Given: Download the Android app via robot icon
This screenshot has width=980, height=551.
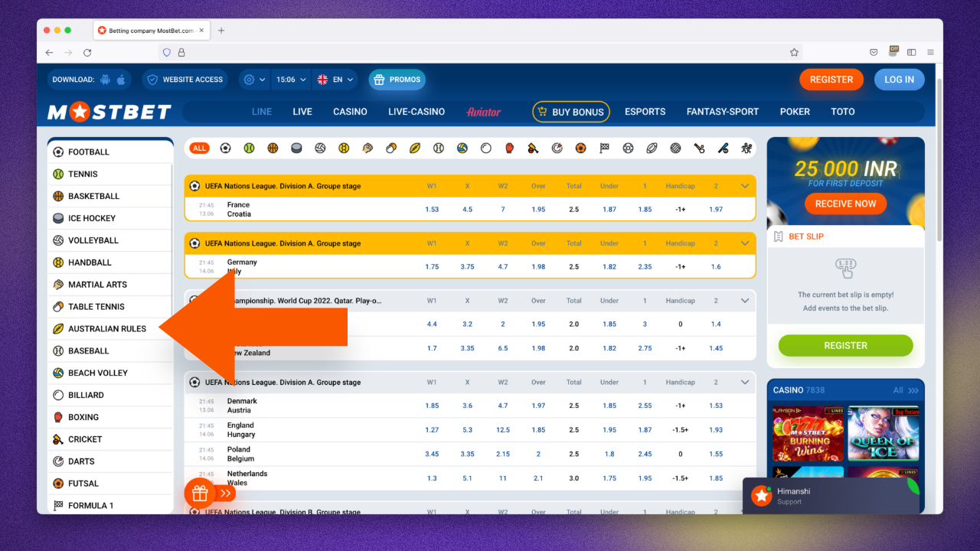Looking at the screenshot, I should [105, 80].
